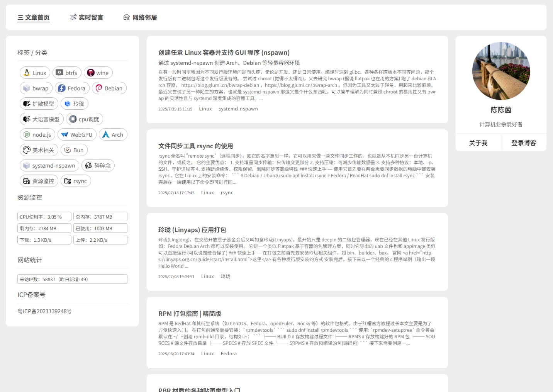Image resolution: width=553 pixels, height=392 pixels.
Task: Click the Debian swirl tag icon
Action: pos(99,88)
